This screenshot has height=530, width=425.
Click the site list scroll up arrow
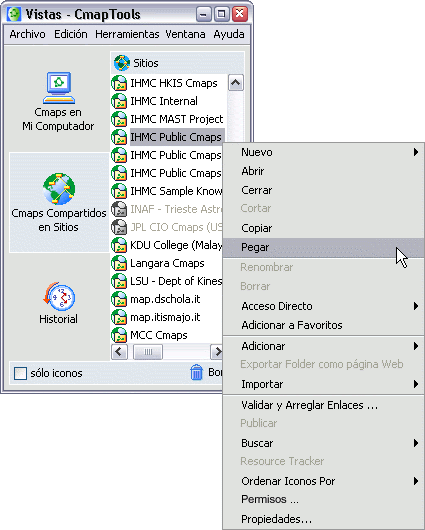point(236,83)
